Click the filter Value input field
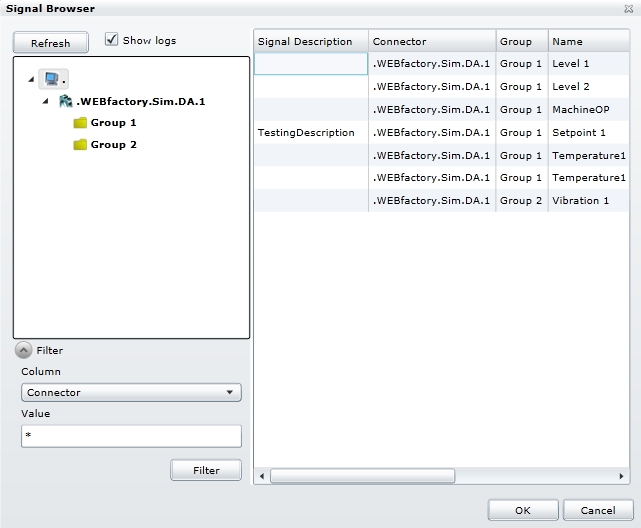The image size is (641, 528). click(131, 436)
